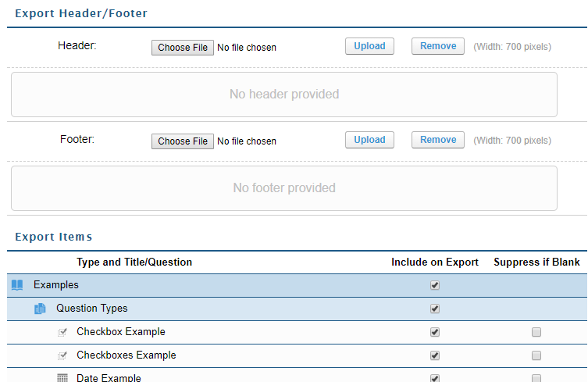The width and height of the screenshot is (588, 382).
Task: Click the Question Types pages icon
Action: click(40, 309)
